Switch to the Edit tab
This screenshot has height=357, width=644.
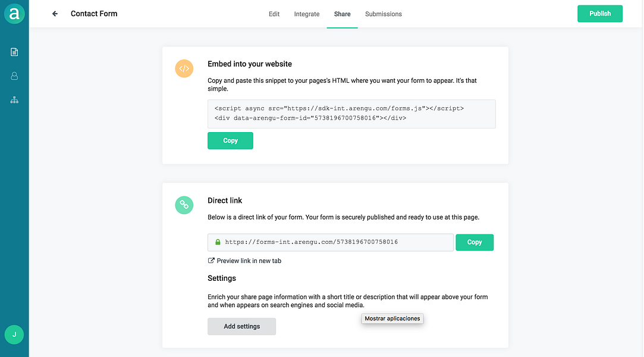[274, 14]
